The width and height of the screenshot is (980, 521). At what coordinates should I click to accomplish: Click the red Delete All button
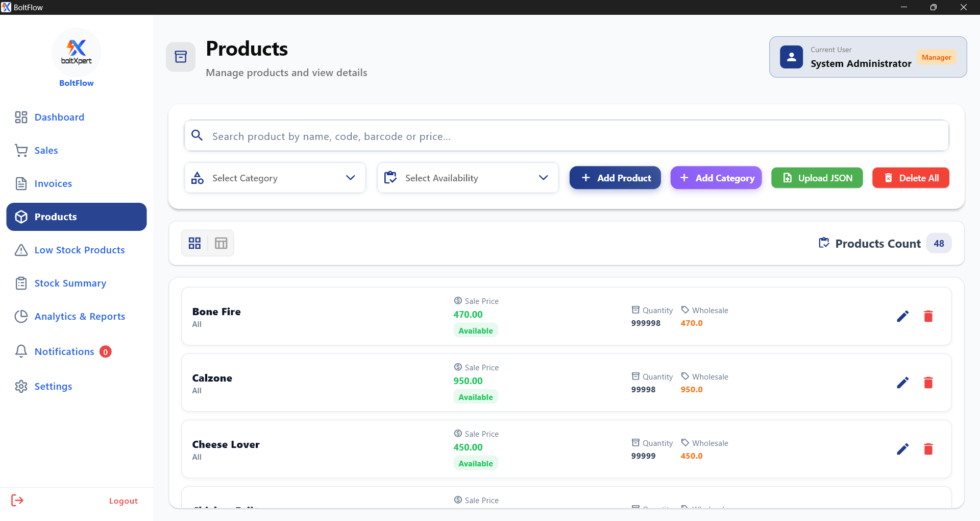point(911,178)
